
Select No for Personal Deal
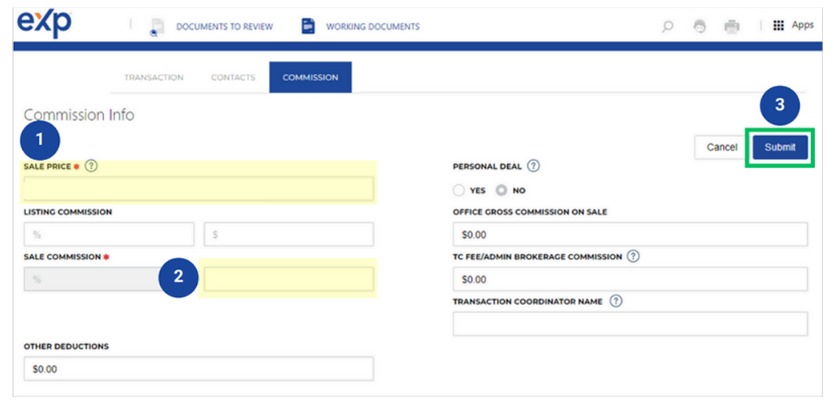pyautogui.click(x=502, y=190)
